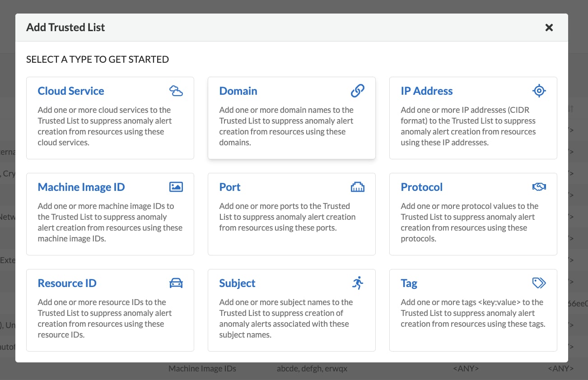Screen dimensions: 588x380
Task: Click the Resource ID description text
Action: click(x=105, y=318)
